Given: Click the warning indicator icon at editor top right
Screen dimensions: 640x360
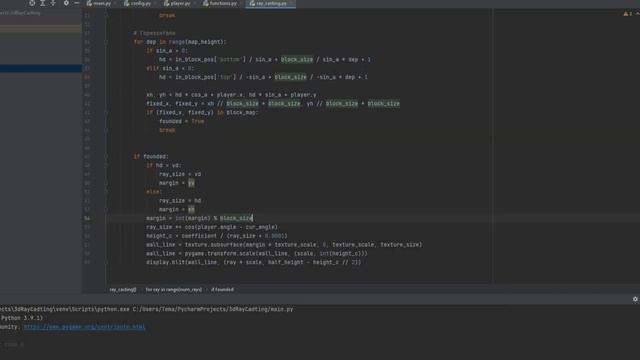Looking at the screenshot, I should click(x=626, y=14).
